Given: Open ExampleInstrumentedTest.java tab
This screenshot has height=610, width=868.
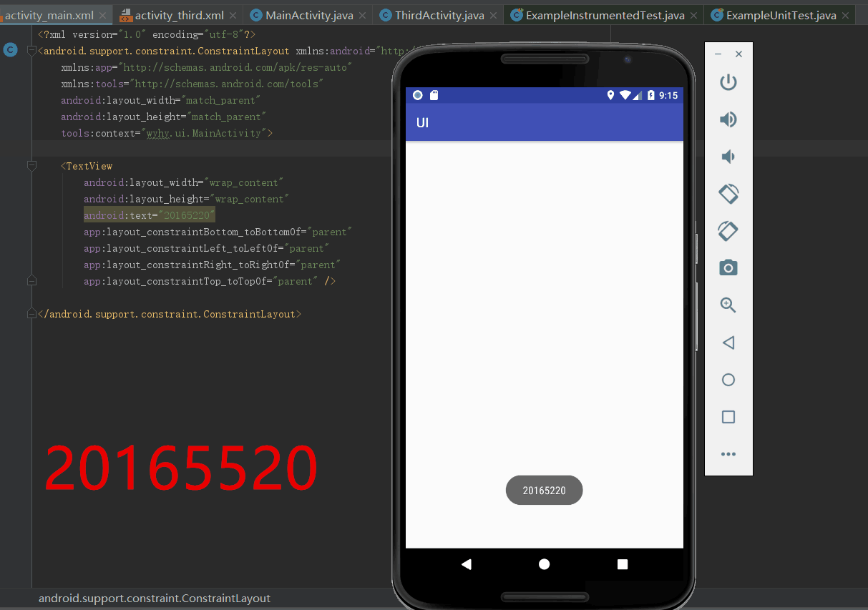Looking at the screenshot, I should click(605, 15).
